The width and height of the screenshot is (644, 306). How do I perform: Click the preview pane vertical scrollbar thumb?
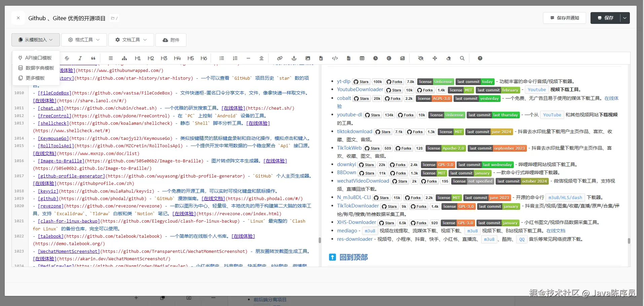[629, 241]
